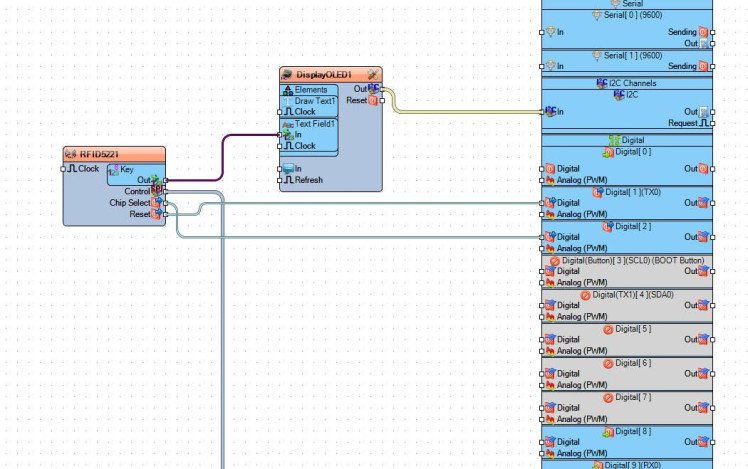748x469 pixels.
Task: Select the Draw Text1 element
Action: pos(314,101)
